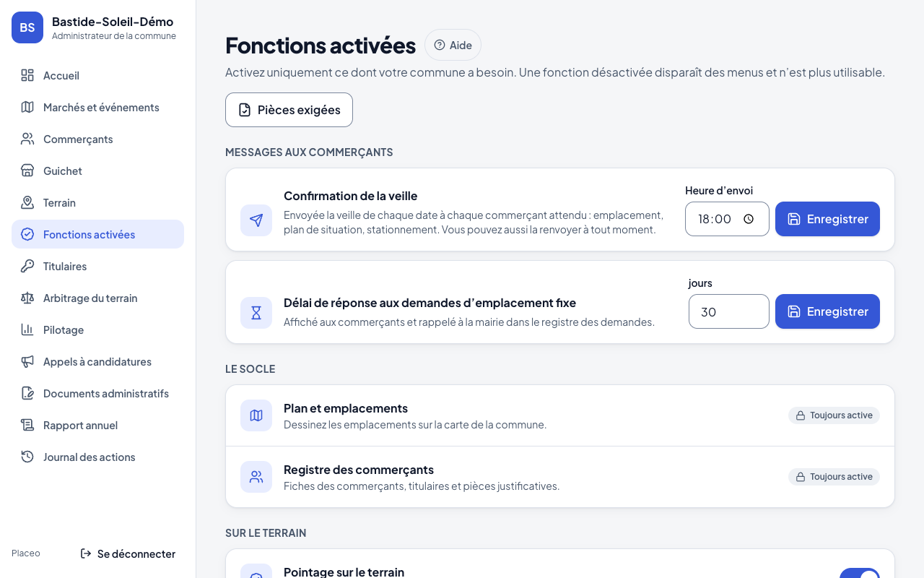Click the Pièces exigées button
Viewport: 924px width, 578px height.
[289, 110]
